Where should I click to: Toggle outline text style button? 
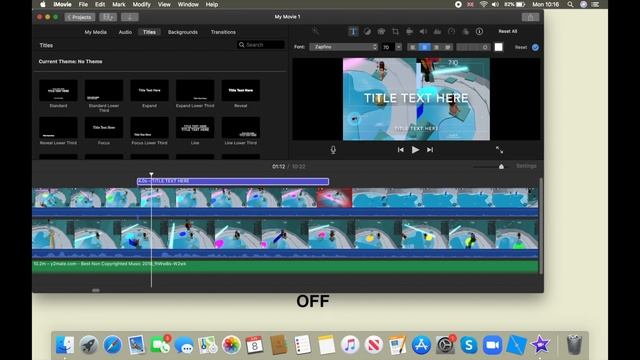tap(485, 47)
